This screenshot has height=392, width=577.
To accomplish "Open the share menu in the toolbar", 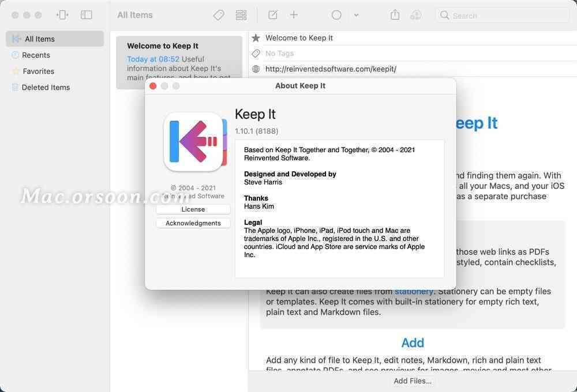I will [395, 15].
